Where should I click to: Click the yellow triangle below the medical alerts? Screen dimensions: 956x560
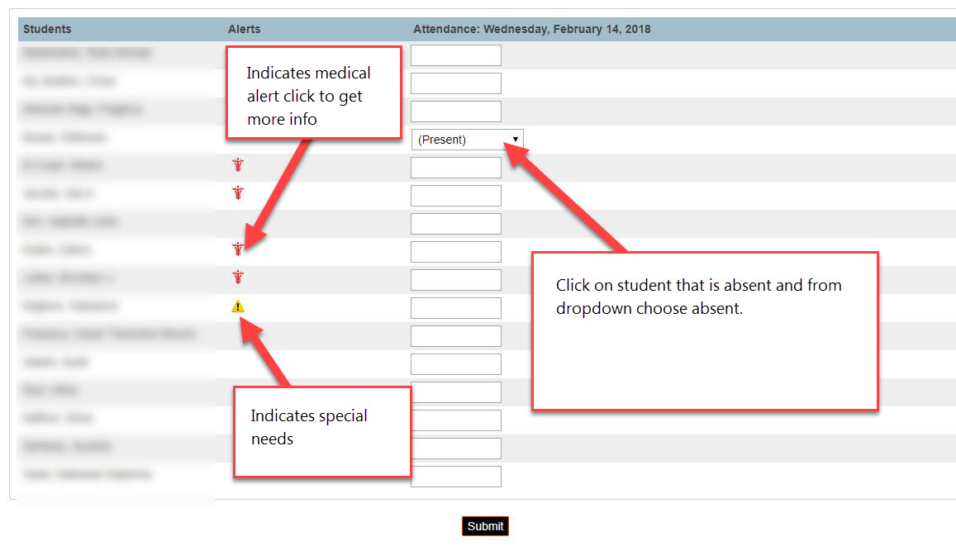point(238,306)
